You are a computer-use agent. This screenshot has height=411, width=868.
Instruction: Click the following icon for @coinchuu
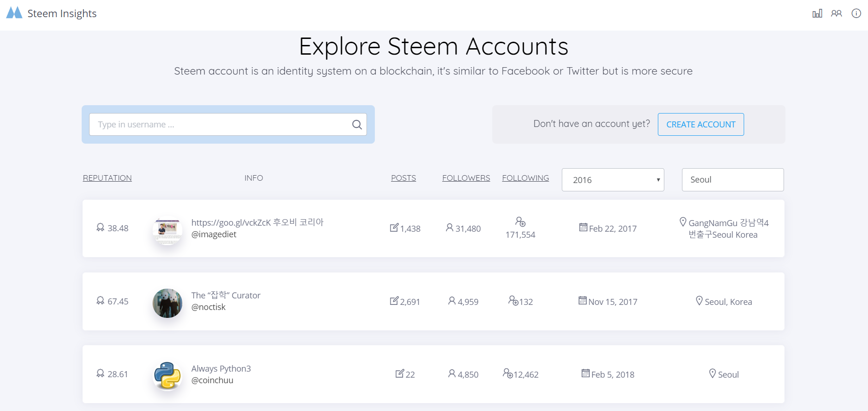pos(508,373)
